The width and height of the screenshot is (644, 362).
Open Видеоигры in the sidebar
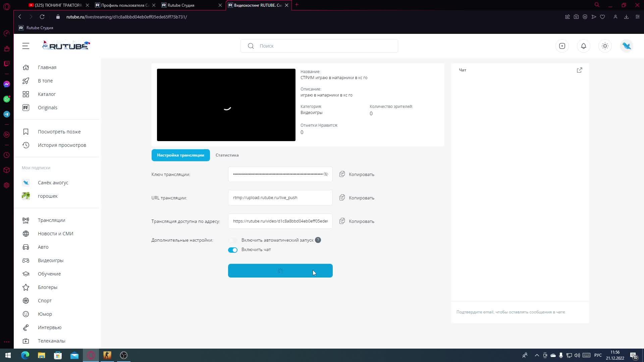50,260
